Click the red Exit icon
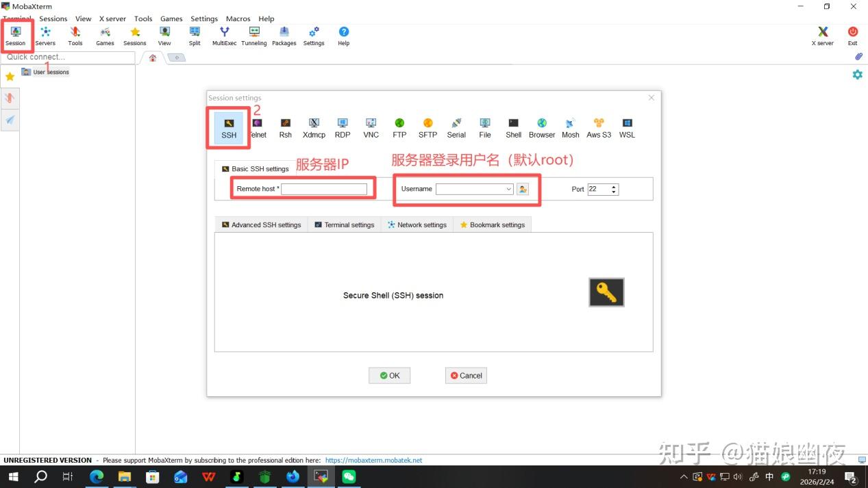This screenshot has height=488, width=868. [852, 36]
